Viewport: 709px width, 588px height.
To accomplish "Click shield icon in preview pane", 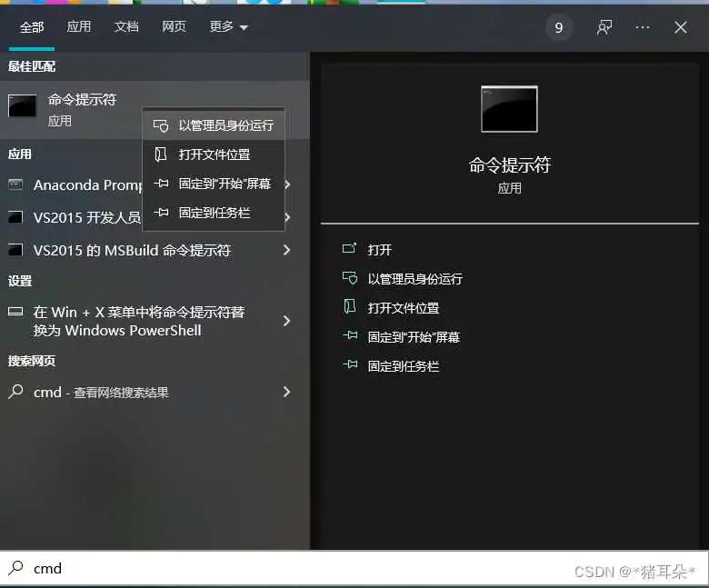I will click(x=350, y=278).
